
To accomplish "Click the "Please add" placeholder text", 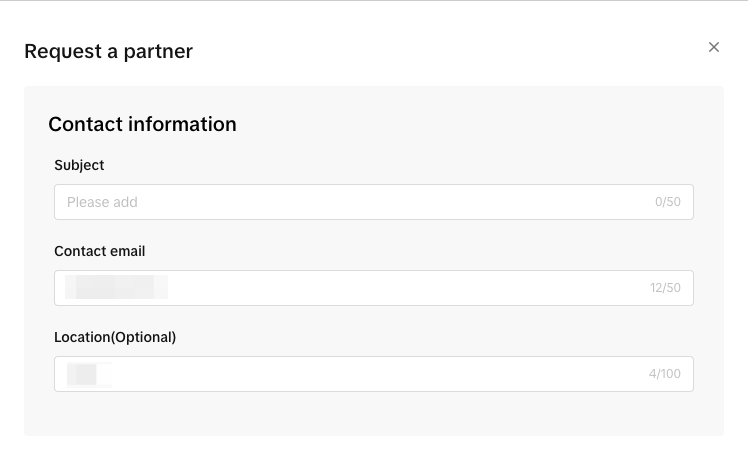I will pos(102,202).
